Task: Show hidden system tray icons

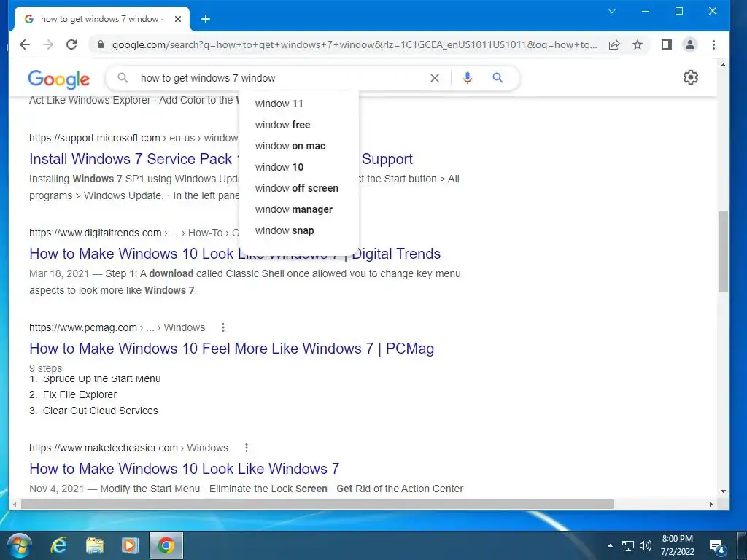Action: coord(611,545)
